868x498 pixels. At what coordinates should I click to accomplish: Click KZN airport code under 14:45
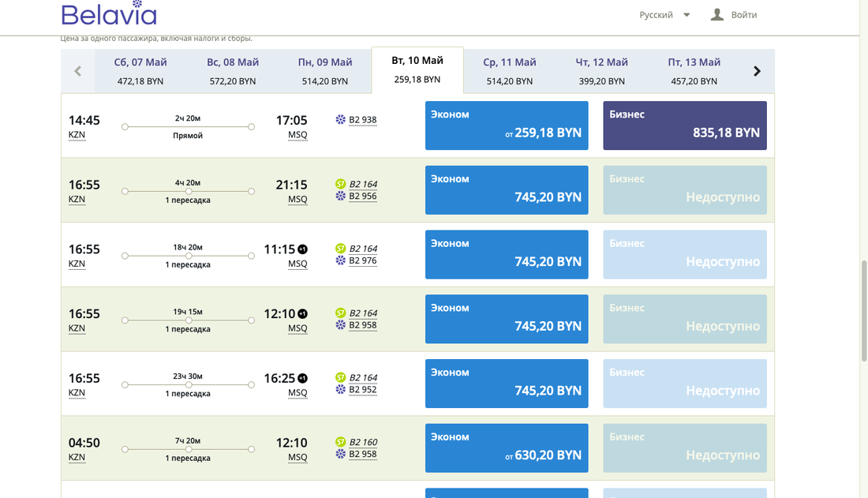click(77, 135)
